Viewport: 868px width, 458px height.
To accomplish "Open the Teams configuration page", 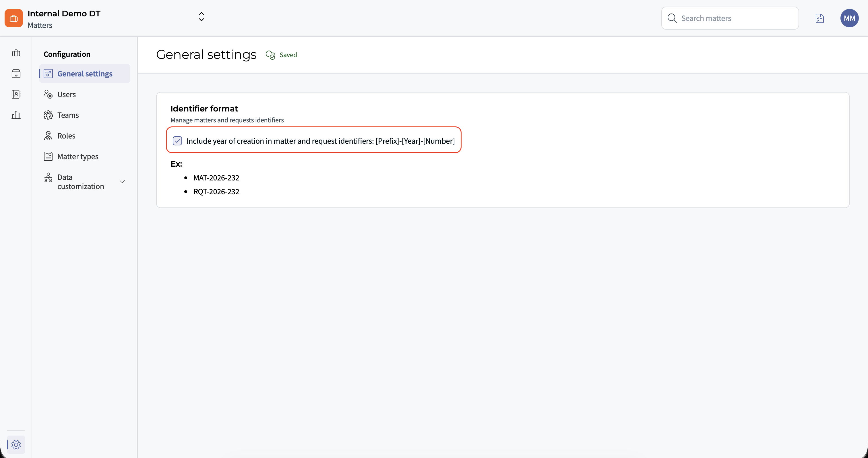I will click(x=68, y=115).
